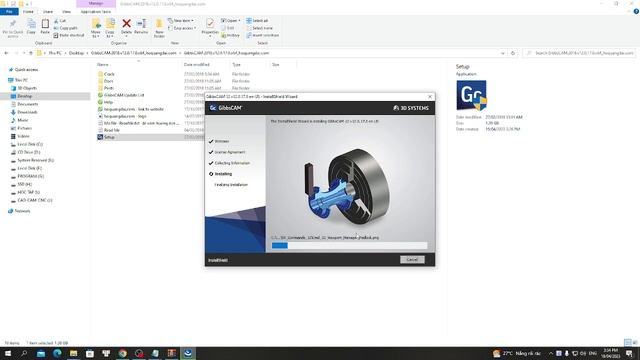Click History in the Open group

coord(230,36)
